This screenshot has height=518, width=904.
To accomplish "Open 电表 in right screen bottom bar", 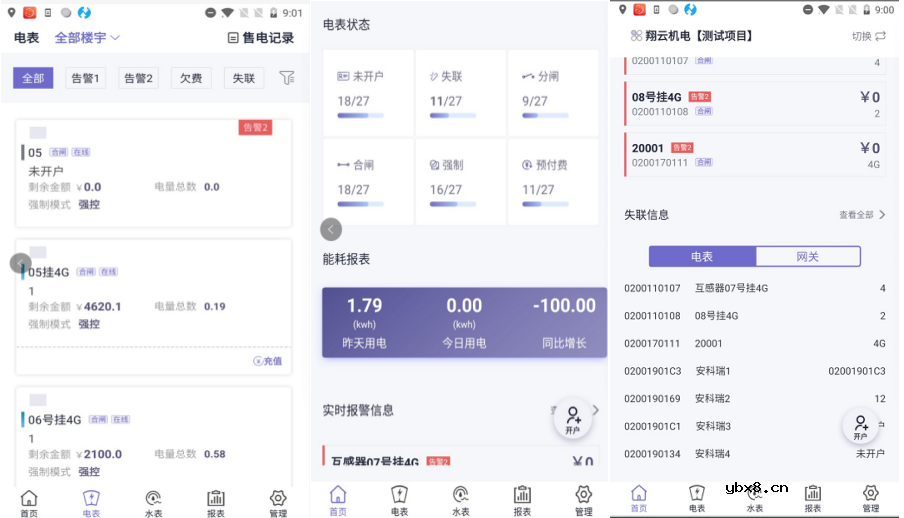I will point(697,498).
